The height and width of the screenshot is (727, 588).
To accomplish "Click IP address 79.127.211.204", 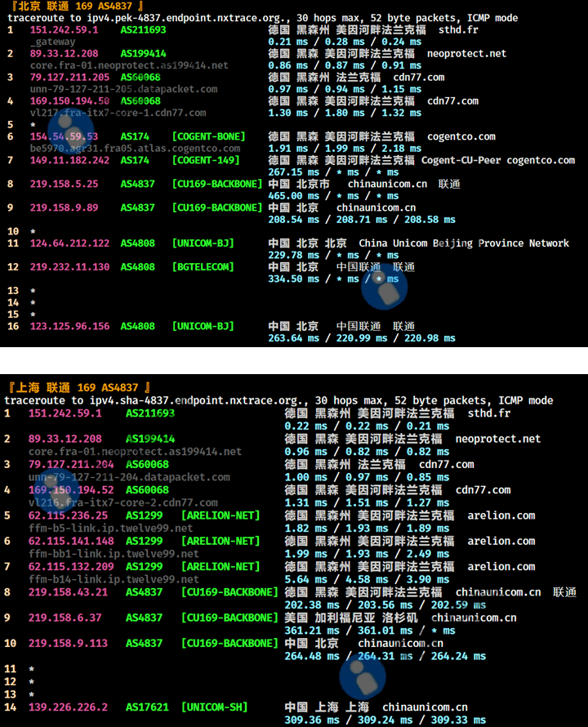I will coord(71,465).
